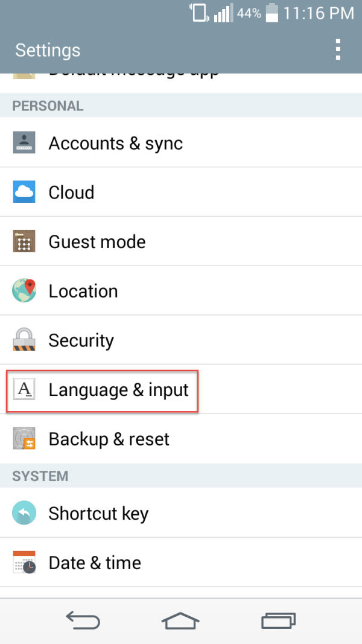Tap the Location globe icon
Viewport: 362px width, 644px height.
(24, 291)
